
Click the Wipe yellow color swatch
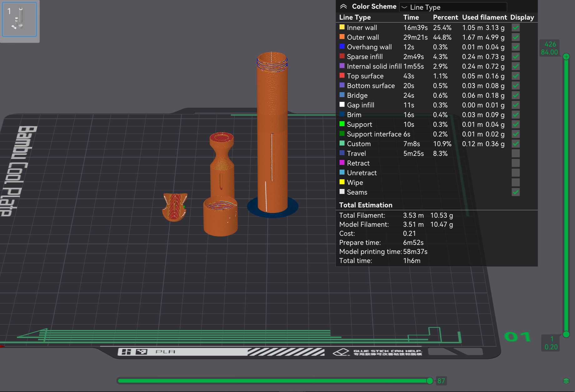(x=342, y=182)
